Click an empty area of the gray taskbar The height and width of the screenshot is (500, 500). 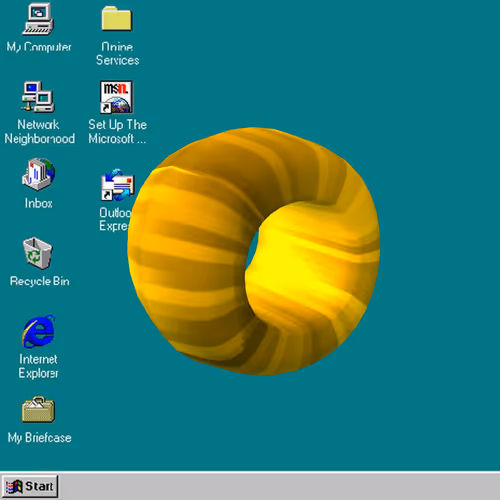point(277,486)
